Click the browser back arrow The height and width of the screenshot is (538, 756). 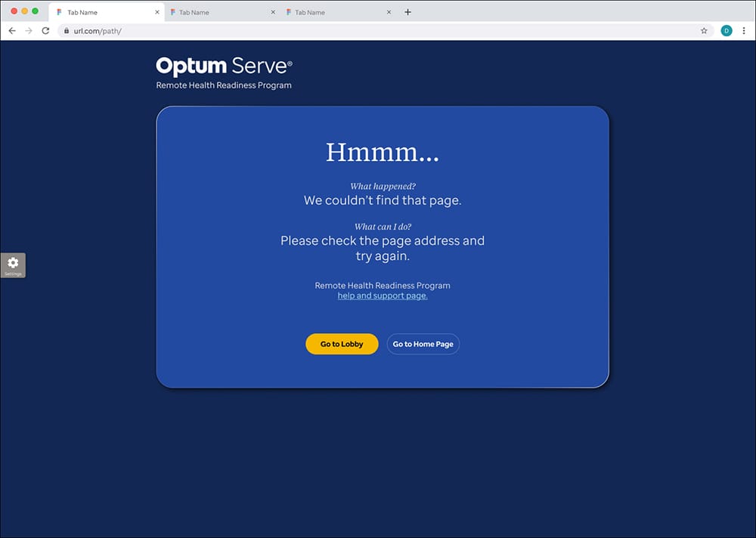coord(12,31)
